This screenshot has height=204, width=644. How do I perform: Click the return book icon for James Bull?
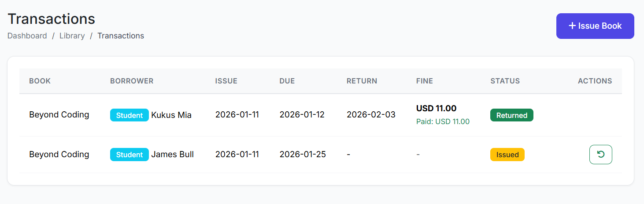600,155
